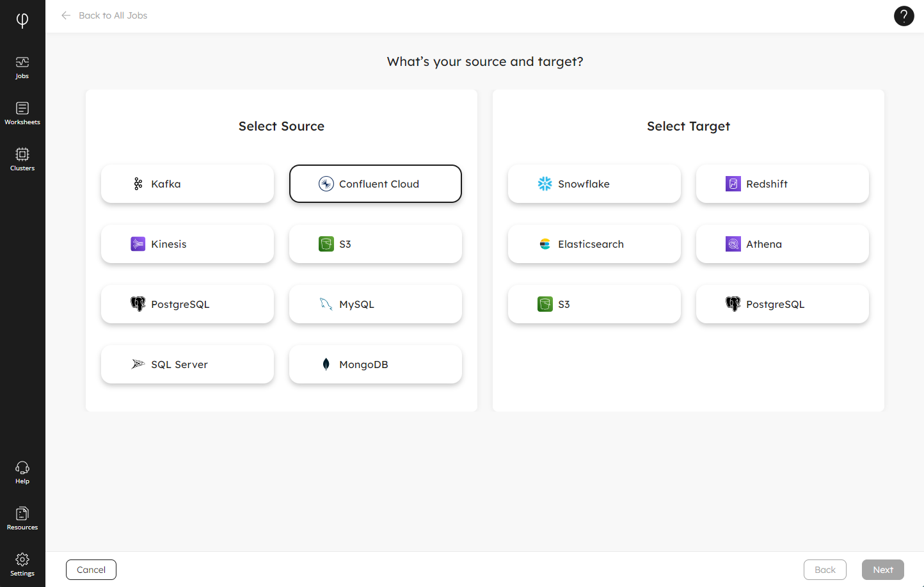
Task: Go to Clusters in sidebar
Action: point(22,160)
